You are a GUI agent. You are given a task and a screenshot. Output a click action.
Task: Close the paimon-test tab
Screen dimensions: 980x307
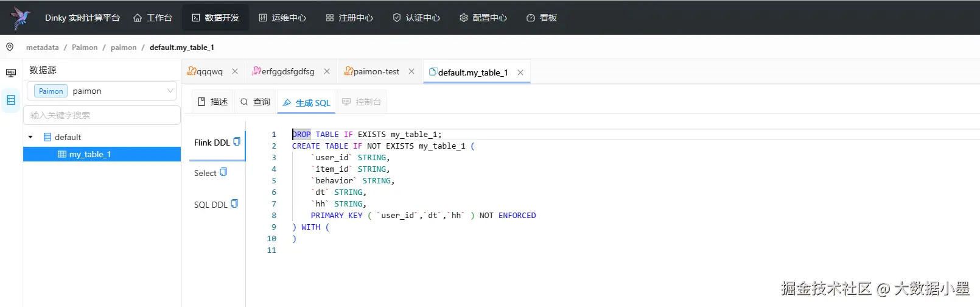point(411,71)
